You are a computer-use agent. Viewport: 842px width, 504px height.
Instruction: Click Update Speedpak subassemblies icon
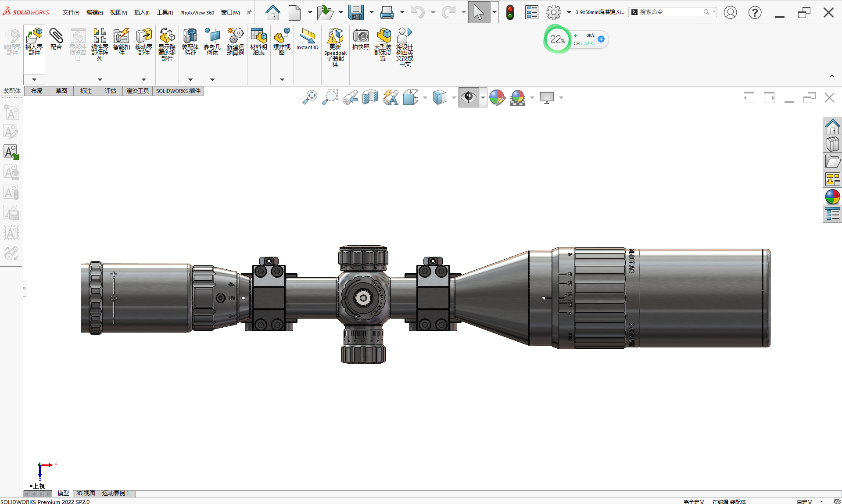pyautogui.click(x=335, y=47)
